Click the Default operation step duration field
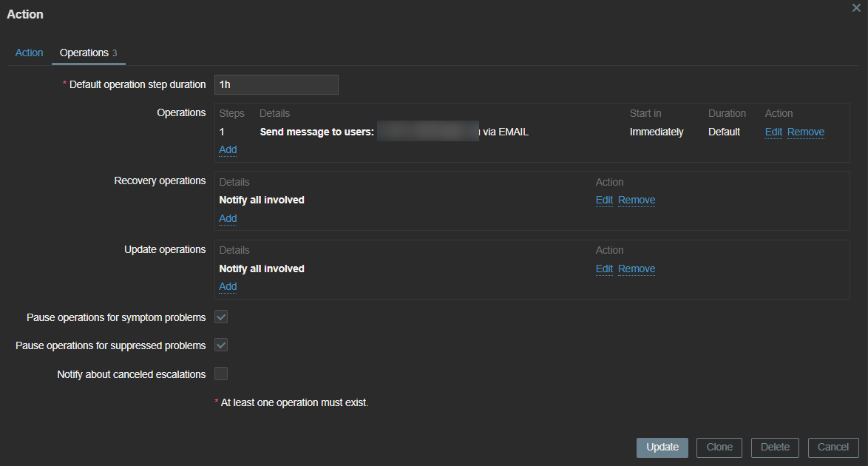This screenshot has height=466, width=868. (x=276, y=84)
